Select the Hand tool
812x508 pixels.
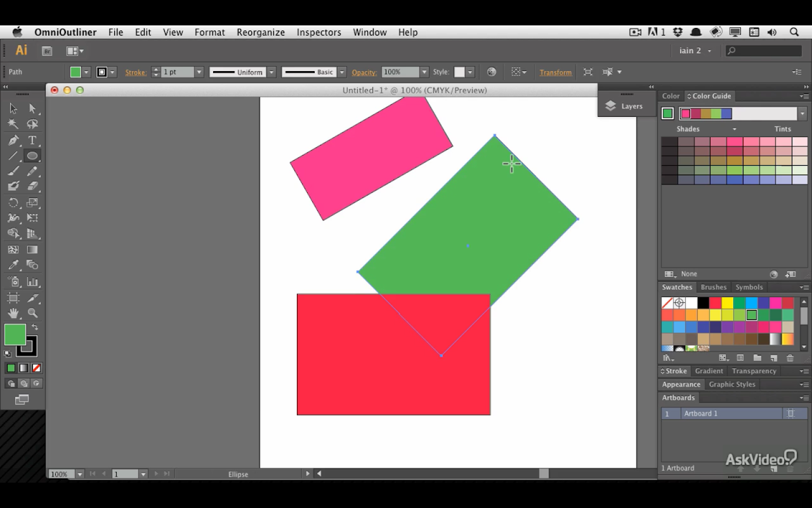click(13, 313)
